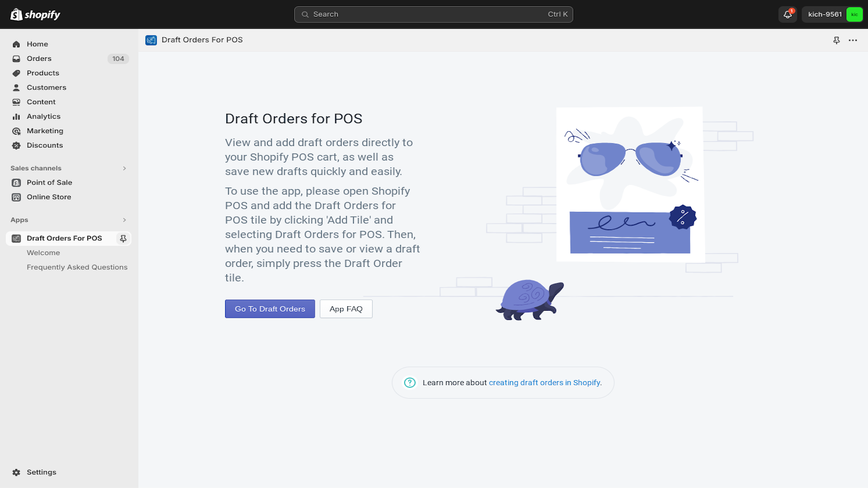Click the Point of Sale icon

16,183
